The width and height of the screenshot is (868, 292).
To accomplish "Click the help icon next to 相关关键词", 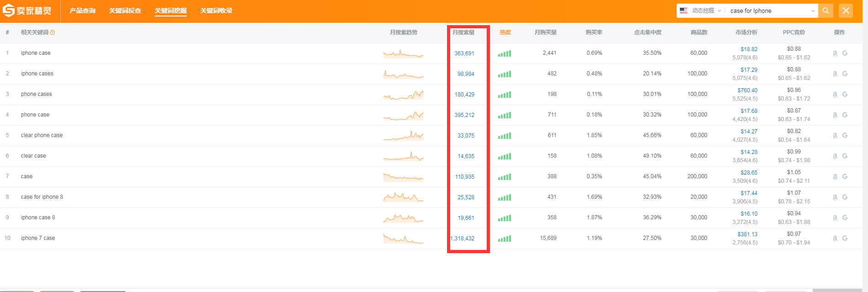I will [53, 32].
